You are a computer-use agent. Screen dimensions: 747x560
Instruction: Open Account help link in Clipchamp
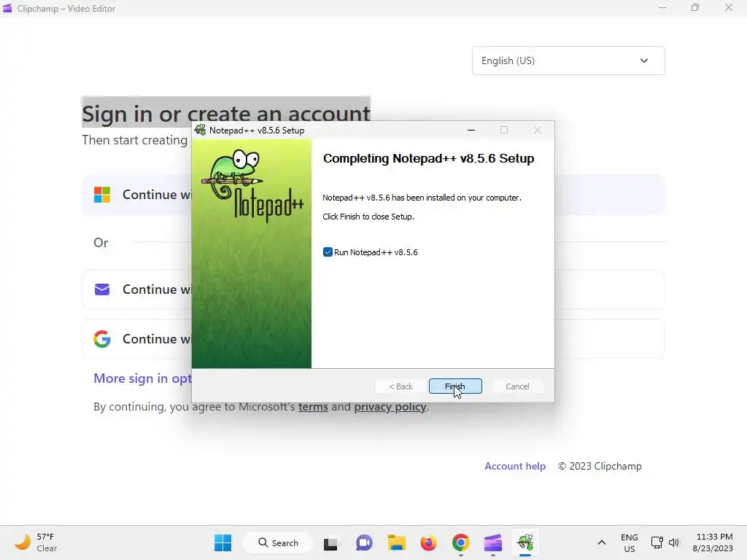(x=515, y=466)
